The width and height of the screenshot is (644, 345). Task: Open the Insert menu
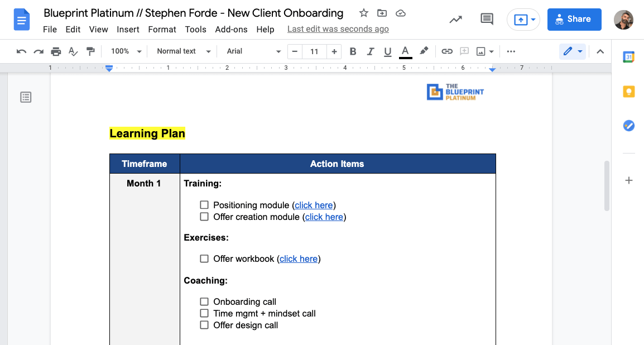[x=128, y=29]
